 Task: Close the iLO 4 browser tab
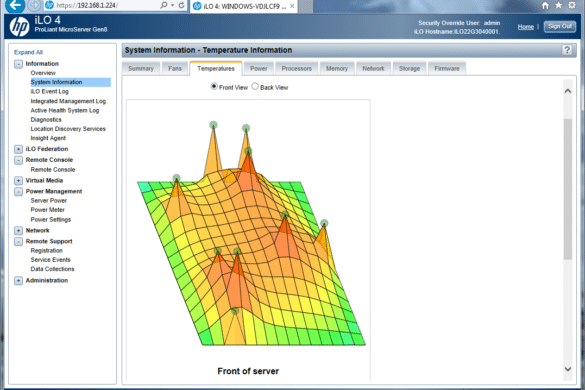pos(292,6)
